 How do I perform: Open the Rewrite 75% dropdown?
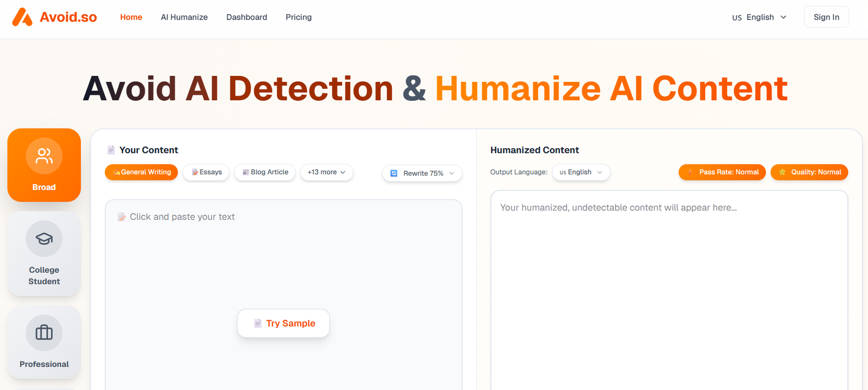click(x=423, y=174)
